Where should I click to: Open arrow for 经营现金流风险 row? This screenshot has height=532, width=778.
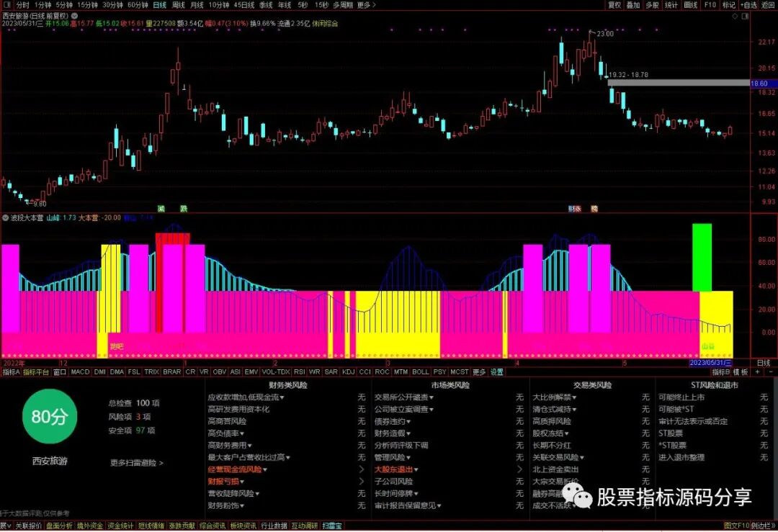point(361,469)
